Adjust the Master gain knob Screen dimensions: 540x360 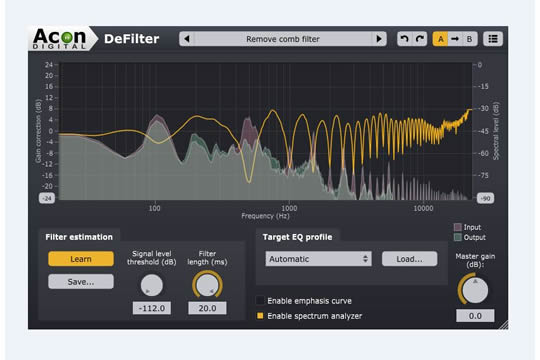pyautogui.click(x=475, y=289)
